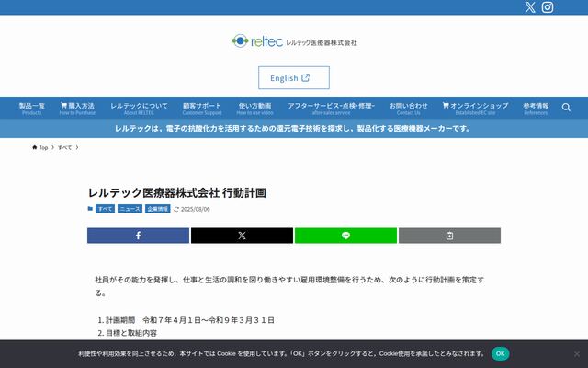Click the blue tagline banner about レルテック

point(294,129)
